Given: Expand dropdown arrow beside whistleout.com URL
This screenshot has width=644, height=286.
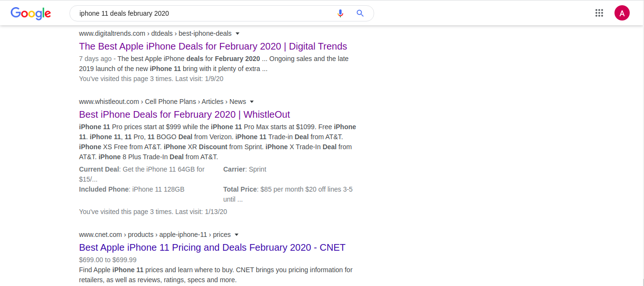Looking at the screenshot, I should (x=252, y=102).
